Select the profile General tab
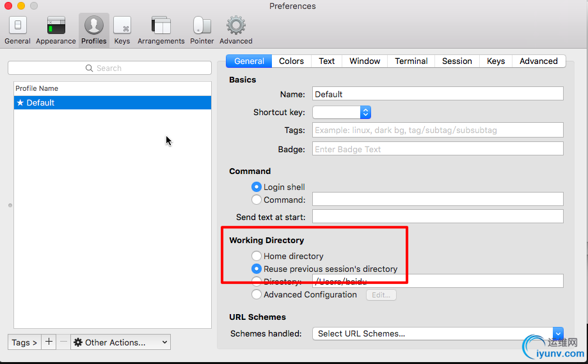 (x=249, y=61)
